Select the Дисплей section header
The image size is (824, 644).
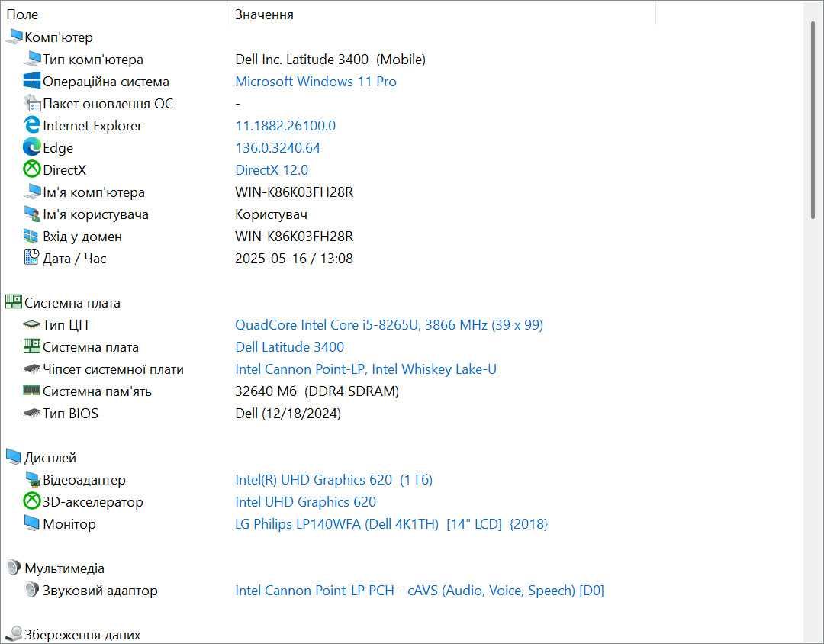(50, 457)
